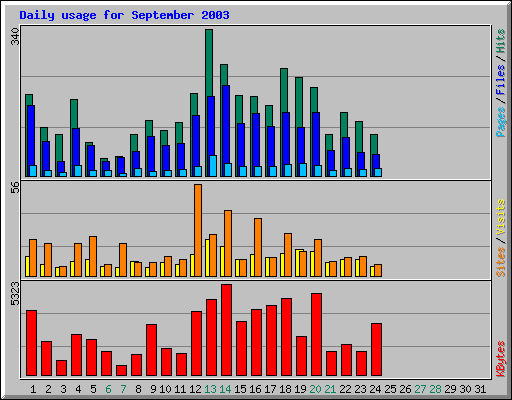Click the cyan 'Pages' legend label
Screen dimensions: 512x400
[501, 122]
